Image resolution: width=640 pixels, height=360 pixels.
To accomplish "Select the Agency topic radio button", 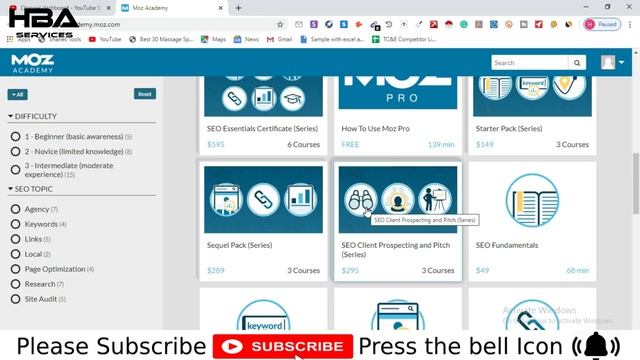I will pyautogui.click(x=16, y=209).
